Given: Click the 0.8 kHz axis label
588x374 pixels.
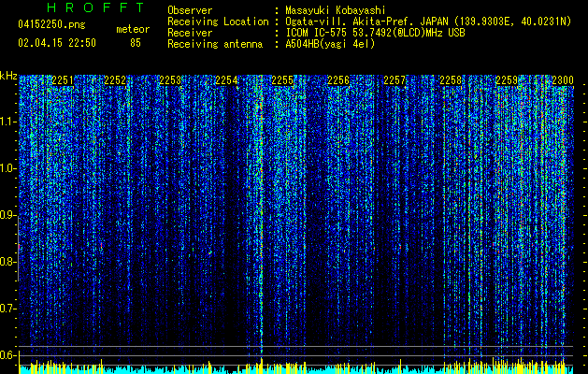Looking at the screenshot, I should (x=7, y=262).
